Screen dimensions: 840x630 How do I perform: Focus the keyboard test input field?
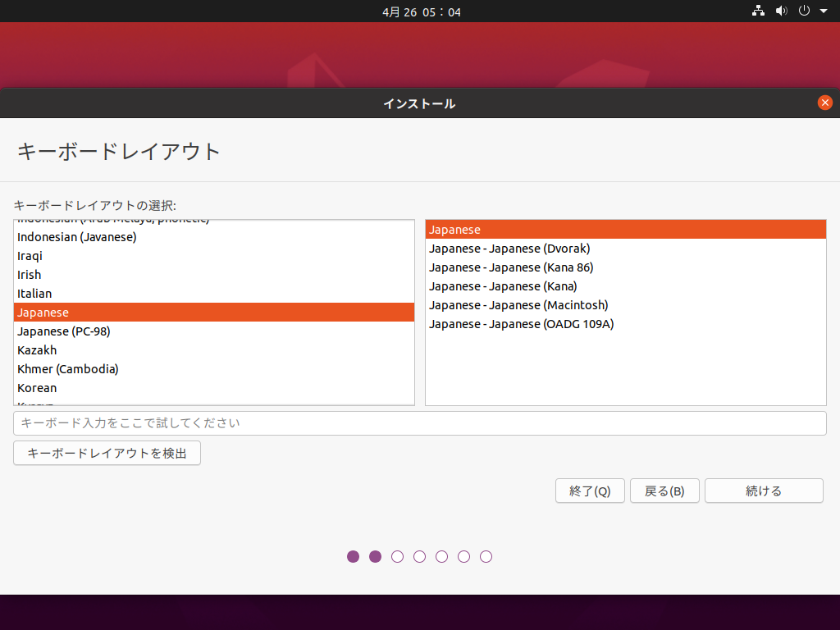(419, 423)
